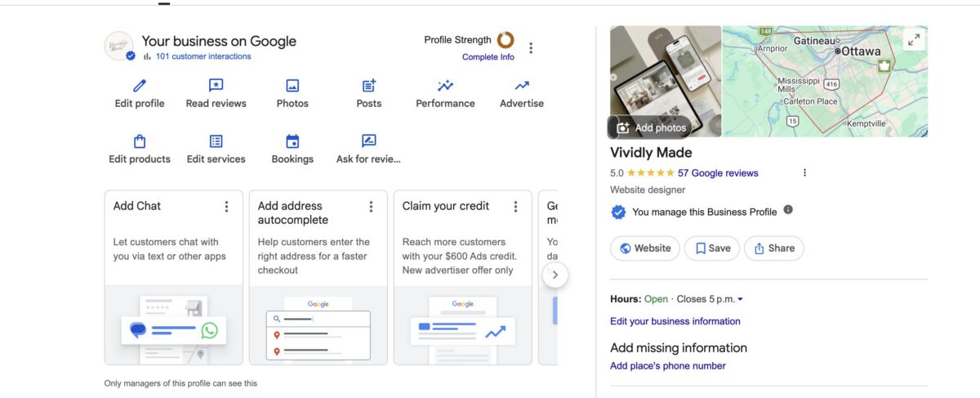The height and width of the screenshot is (398, 980).
Task: Click Complete Info link
Action: coord(488,57)
